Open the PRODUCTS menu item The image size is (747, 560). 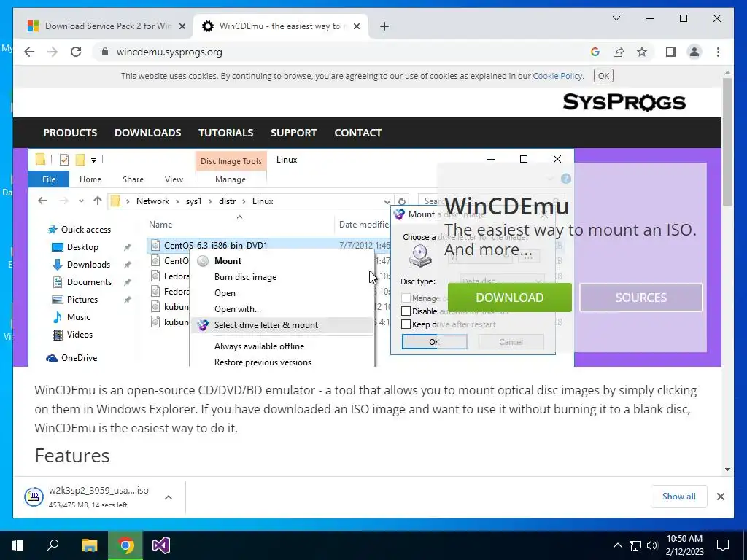pos(70,133)
